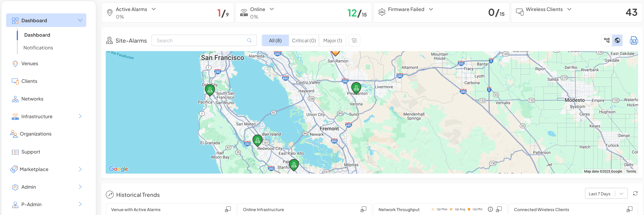Select the Major (1) alarms tab
Screen dimensions: 644x215
pyautogui.click(x=333, y=40)
